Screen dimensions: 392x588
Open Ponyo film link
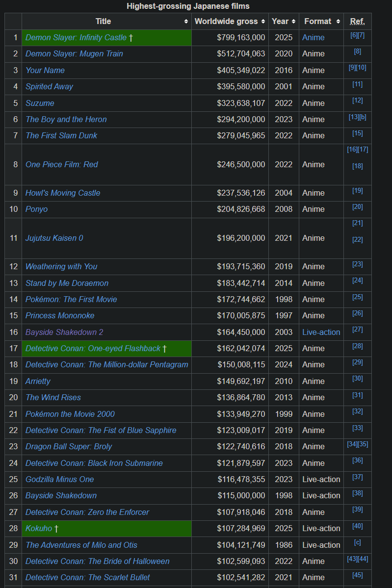(x=36, y=209)
